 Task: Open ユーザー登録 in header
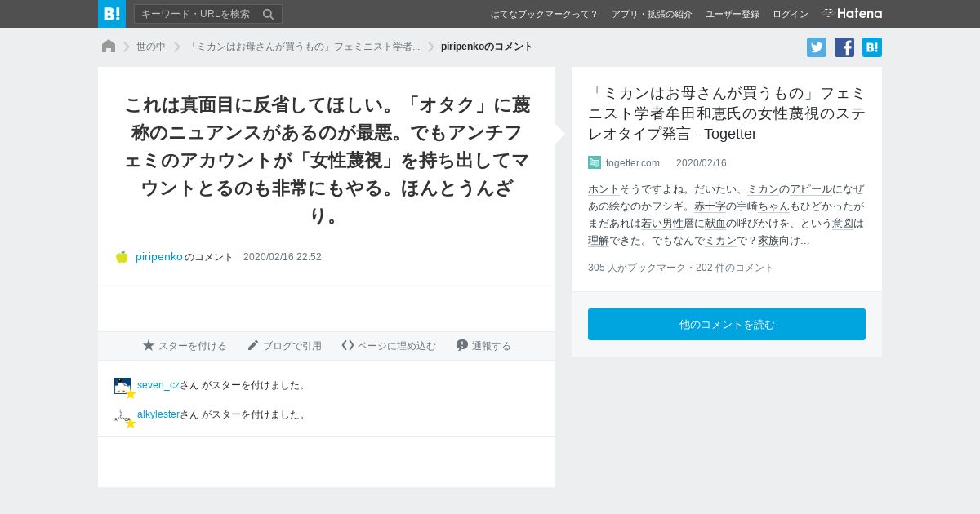point(732,14)
